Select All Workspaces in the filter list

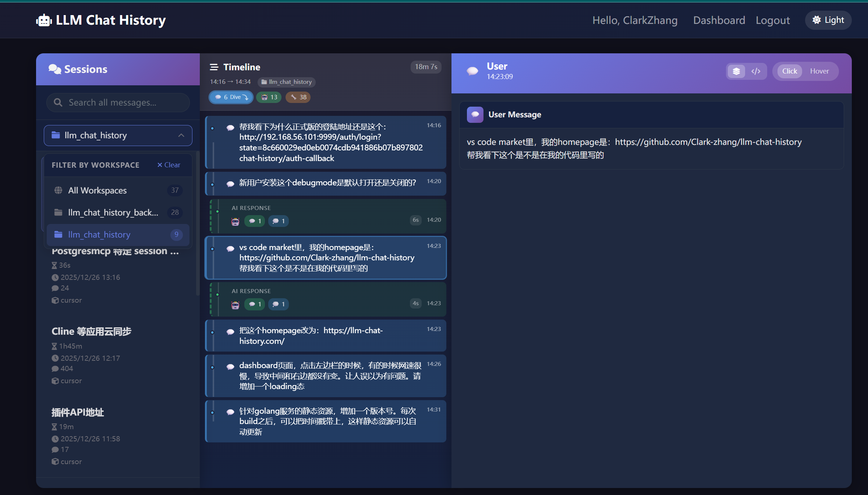pyautogui.click(x=97, y=190)
